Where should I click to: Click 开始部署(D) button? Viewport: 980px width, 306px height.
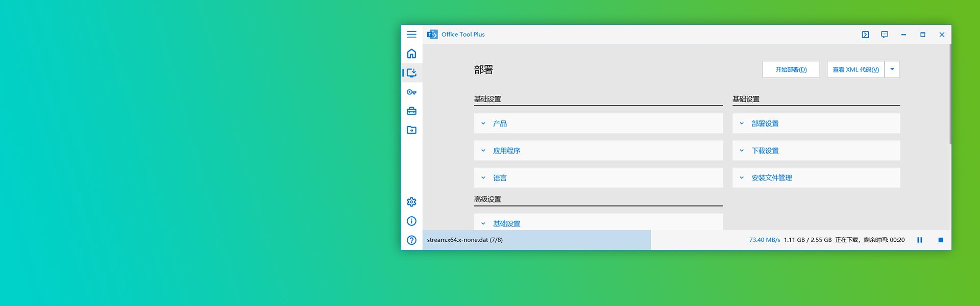[x=791, y=69]
